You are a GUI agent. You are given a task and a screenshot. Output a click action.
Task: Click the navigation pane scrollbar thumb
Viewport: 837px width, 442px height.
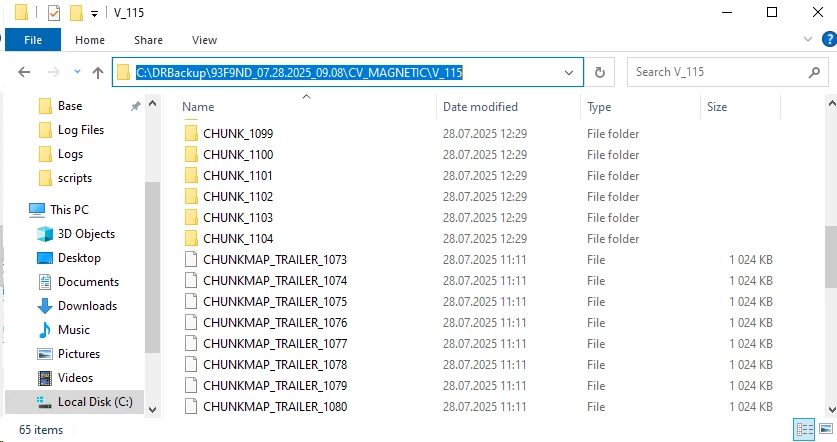point(153,267)
